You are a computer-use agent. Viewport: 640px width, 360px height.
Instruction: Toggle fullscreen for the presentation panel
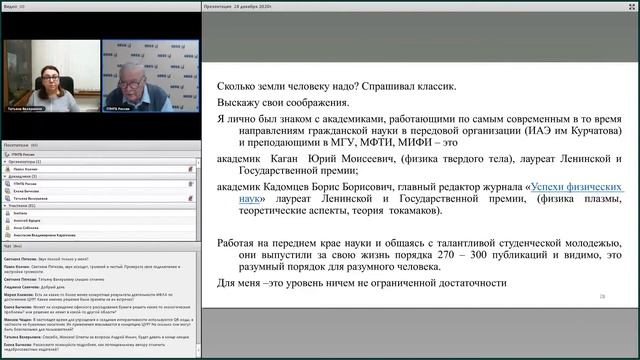pyautogui.click(x=631, y=7)
